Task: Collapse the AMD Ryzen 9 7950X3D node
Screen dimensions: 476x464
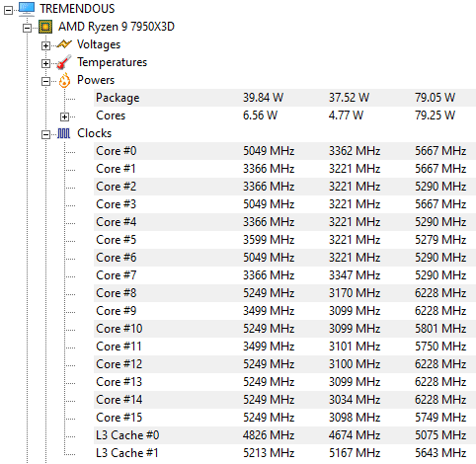Action: click(x=28, y=29)
